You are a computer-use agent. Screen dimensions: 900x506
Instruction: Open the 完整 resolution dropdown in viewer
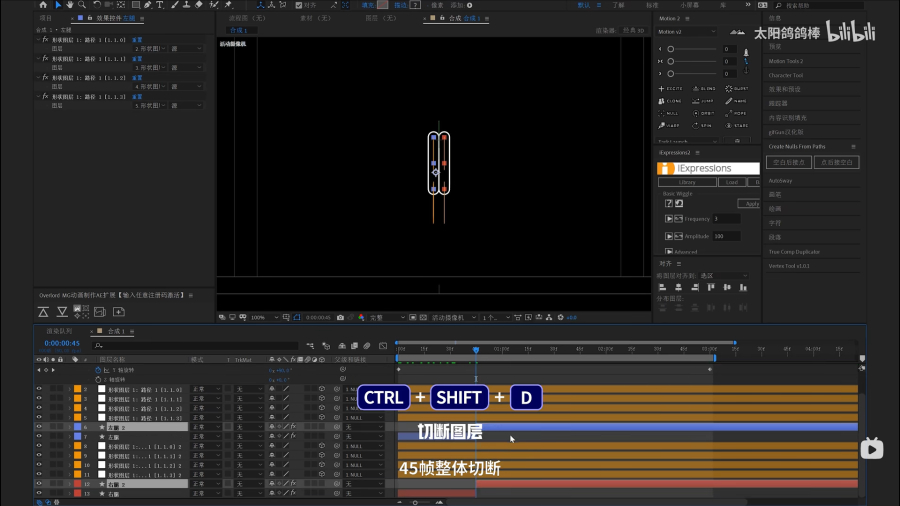point(387,317)
